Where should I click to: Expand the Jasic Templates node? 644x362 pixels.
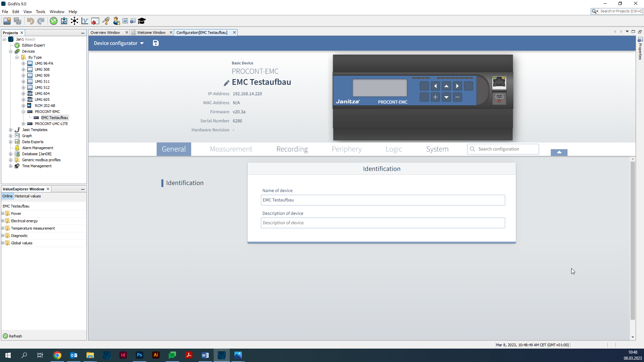(11, 130)
